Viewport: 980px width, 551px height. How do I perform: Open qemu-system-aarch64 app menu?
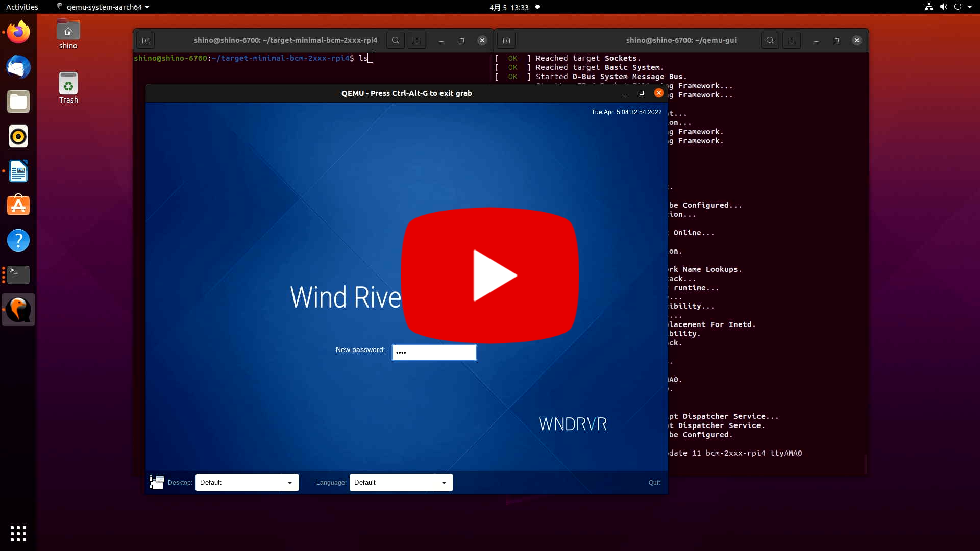click(104, 7)
